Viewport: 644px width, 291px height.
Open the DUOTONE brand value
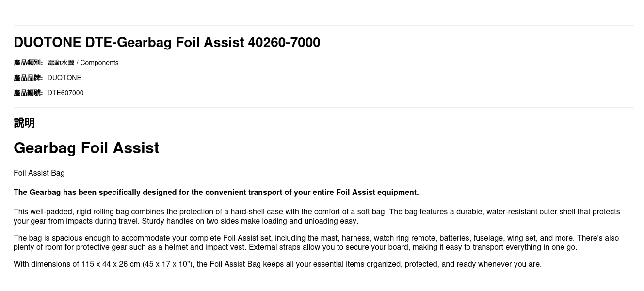click(x=64, y=78)
